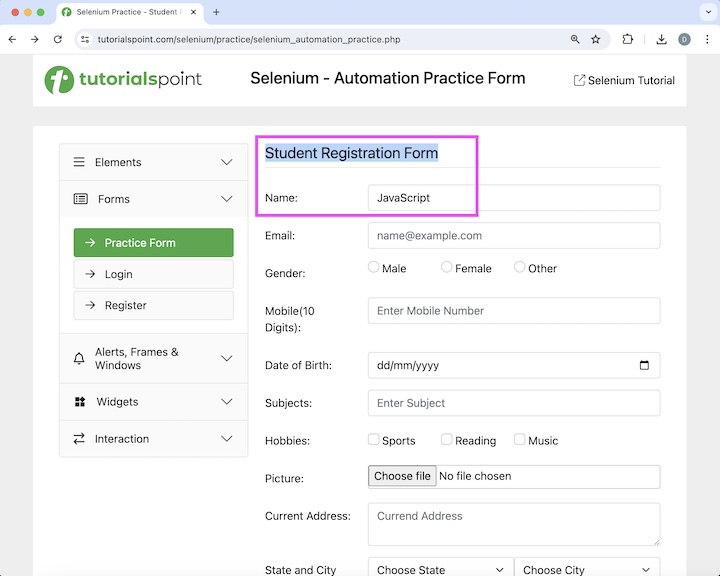The width and height of the screenshot is (720, 576).
Task: Click the zoom magnifier icon in address bar
Action: coord(575,39)
